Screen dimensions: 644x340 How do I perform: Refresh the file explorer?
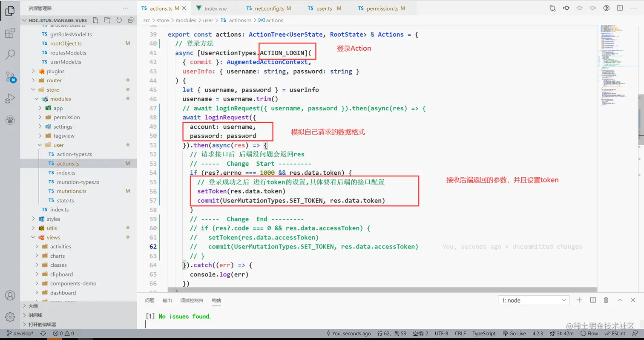(119, 20)
